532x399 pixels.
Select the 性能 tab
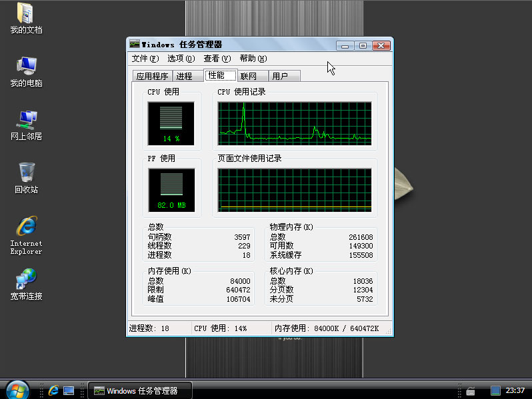click(x=220, y=75)
